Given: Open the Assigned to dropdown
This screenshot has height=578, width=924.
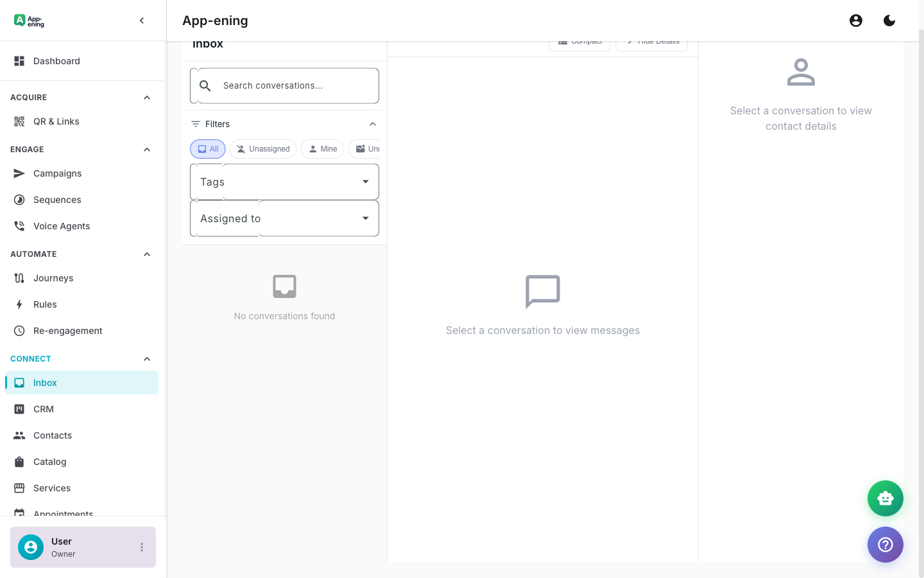Looking at the screenshot, I should (x=284, y=218).
